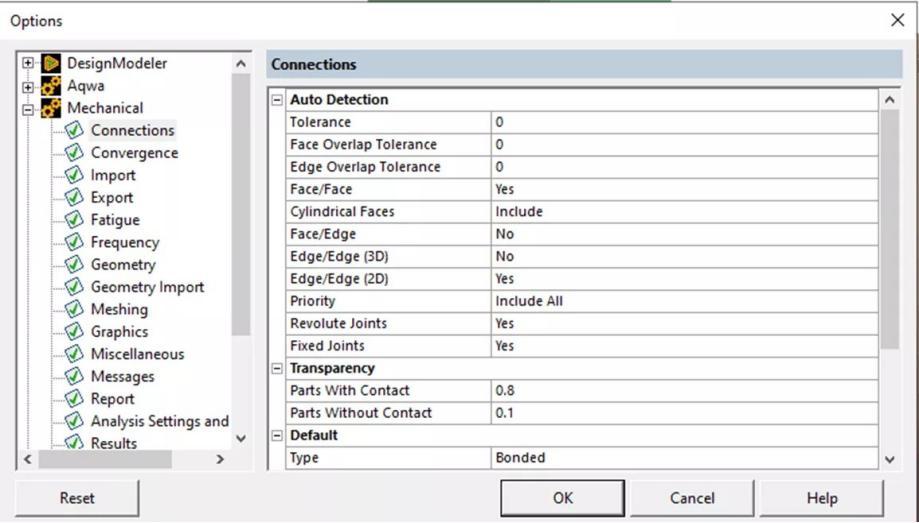Image resolution: width=919 pixels, height=523 pixels.
Task: Open the Export options page
Action: point(111,198)
